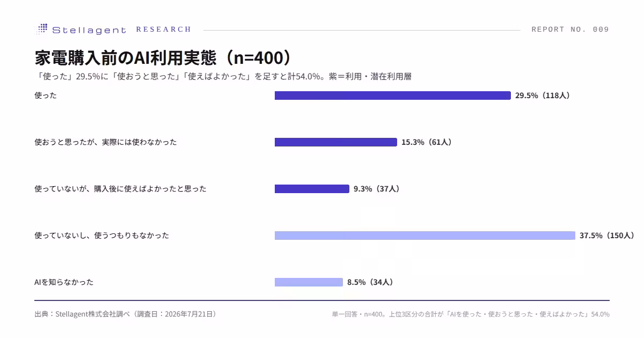Click the 購入後に使えばよかったと思った label

click(120, 189)
